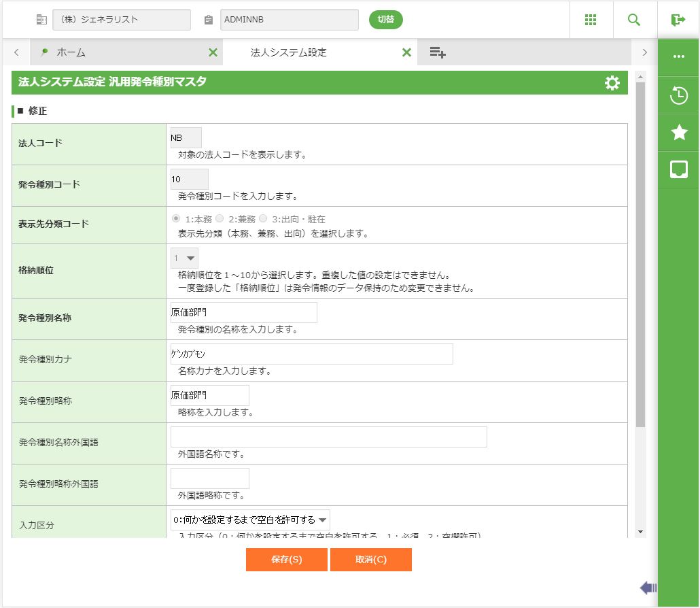Click the 発令種別名称外国語 input field

pyautogui.click(x=328, y=437)
